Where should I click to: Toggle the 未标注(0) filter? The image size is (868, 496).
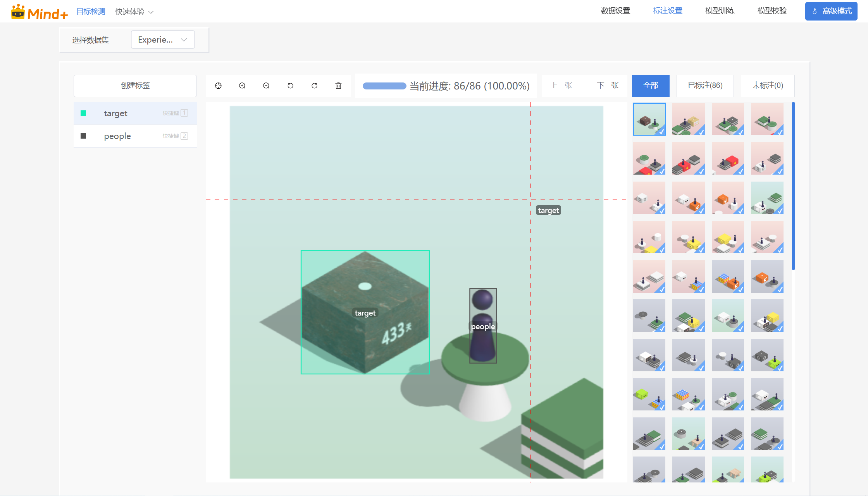click(767, 86)
